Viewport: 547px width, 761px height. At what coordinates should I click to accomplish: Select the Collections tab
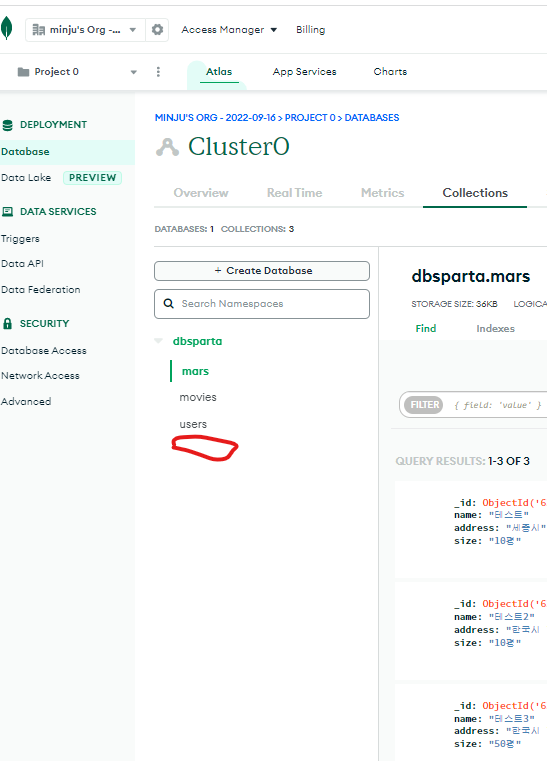[x=475, y=193]
